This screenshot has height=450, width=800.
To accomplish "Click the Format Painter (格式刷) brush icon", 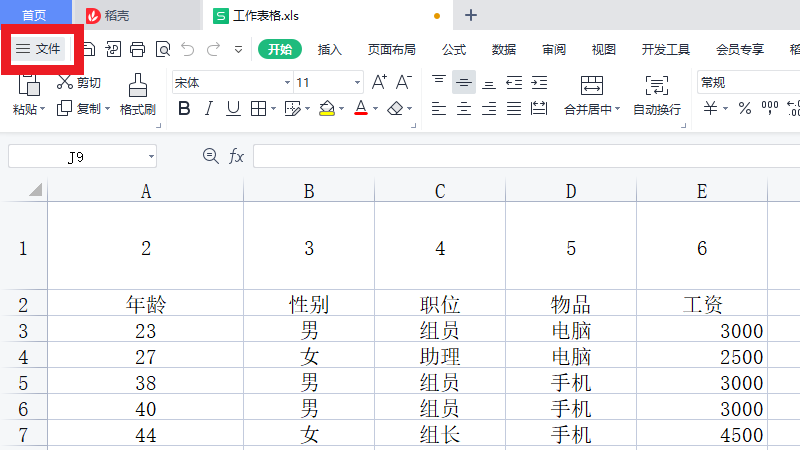I will (138, 86).
